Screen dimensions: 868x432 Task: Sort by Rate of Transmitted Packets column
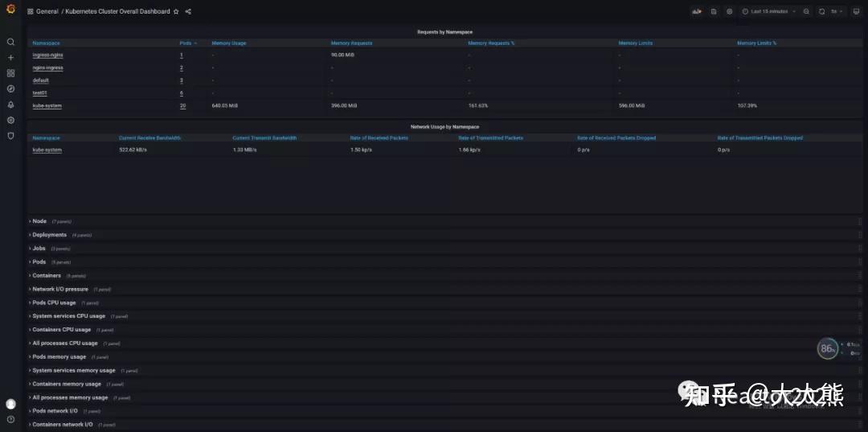[490, 138]
